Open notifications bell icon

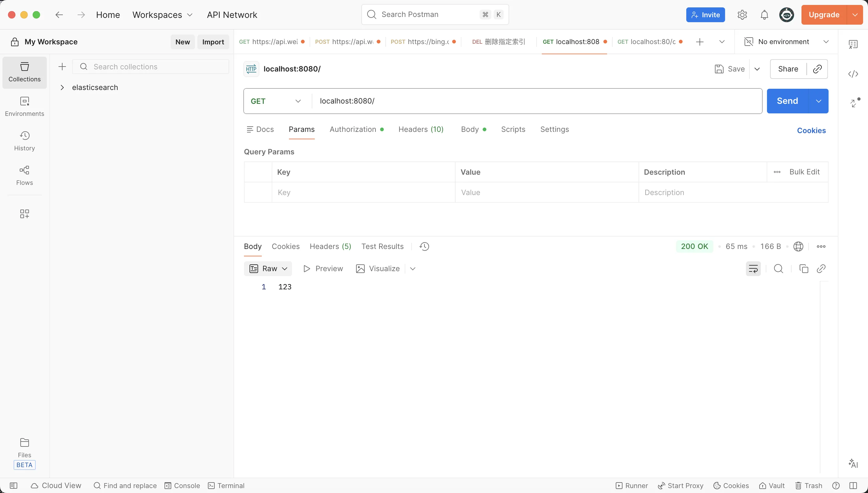coord(764,15)
